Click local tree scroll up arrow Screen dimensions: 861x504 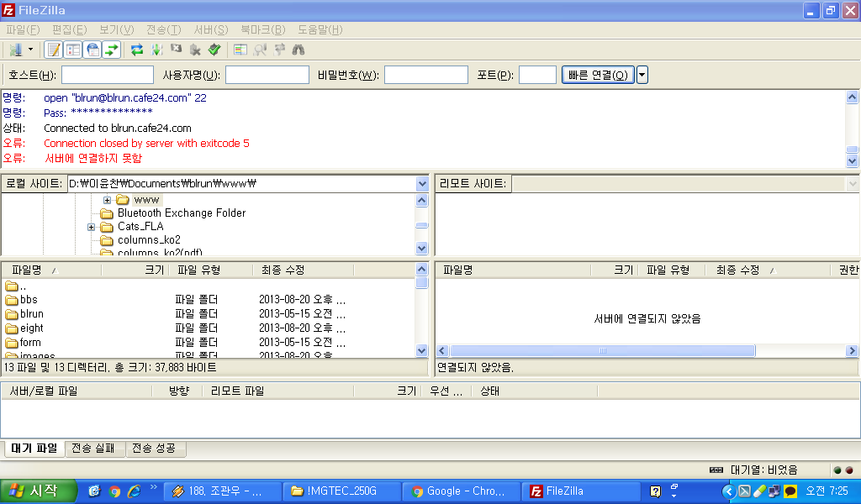tap(422, 200)
